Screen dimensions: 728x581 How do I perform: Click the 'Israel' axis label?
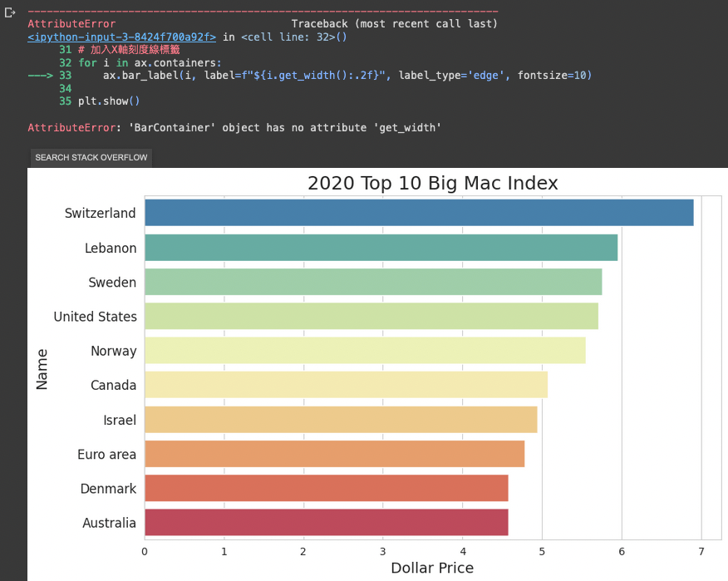pos(120,421)
